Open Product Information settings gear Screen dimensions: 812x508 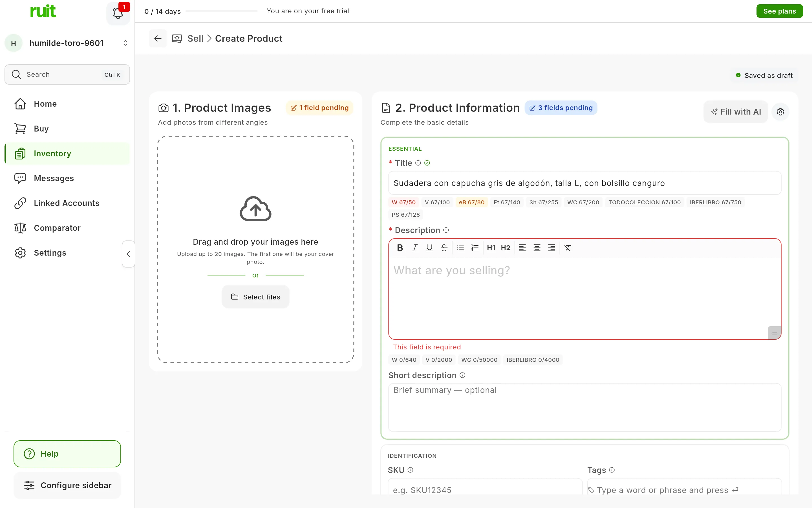(780, 111)
